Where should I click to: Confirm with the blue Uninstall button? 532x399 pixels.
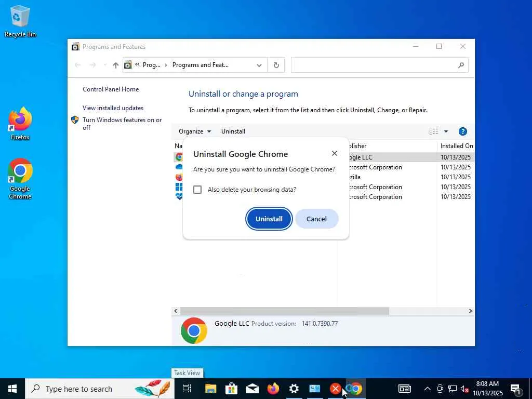(269, 219)
